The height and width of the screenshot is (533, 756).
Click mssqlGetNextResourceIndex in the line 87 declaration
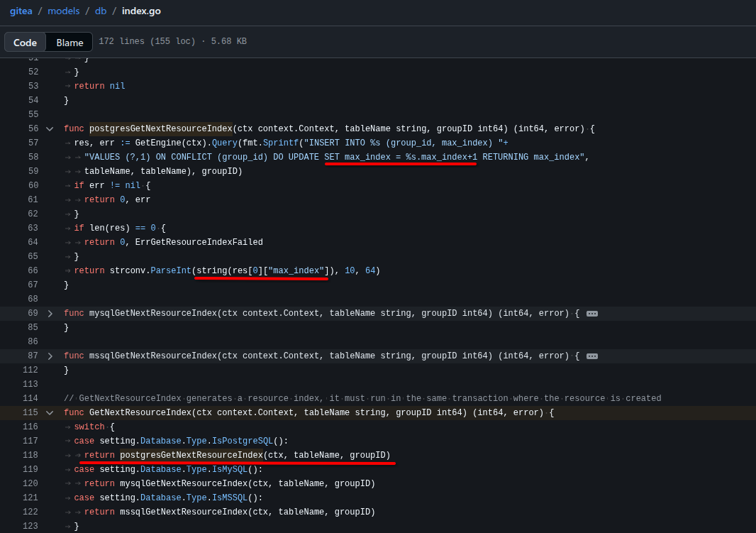[153, 356]
